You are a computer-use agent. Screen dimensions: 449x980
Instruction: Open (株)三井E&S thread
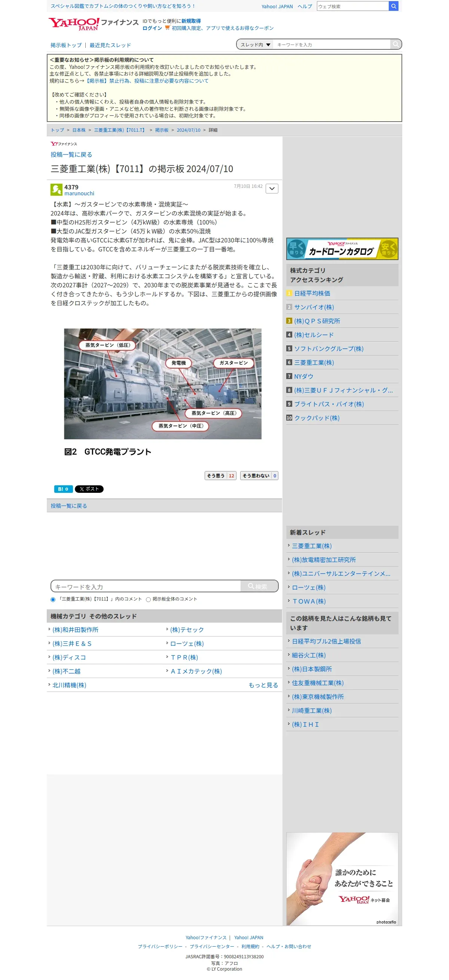click(x=72, y=643)
